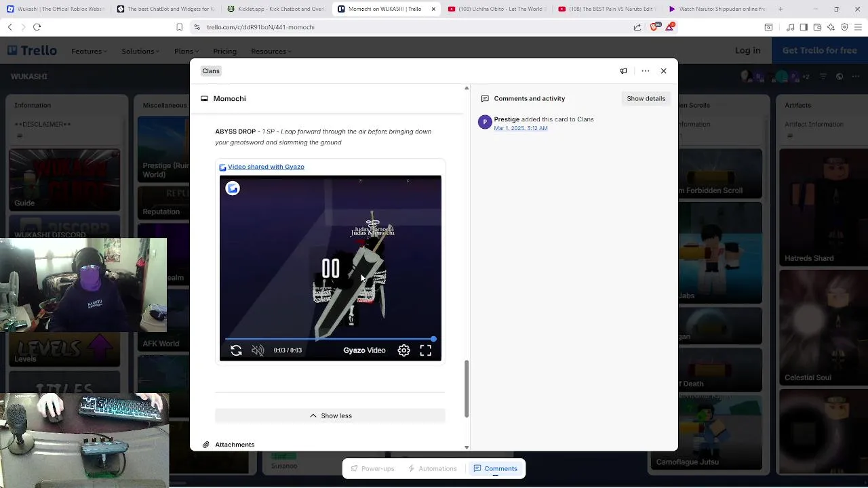868x488 pixels.
Task: Open the Automations button in bottom bar
Action: (x=433, y=468)
